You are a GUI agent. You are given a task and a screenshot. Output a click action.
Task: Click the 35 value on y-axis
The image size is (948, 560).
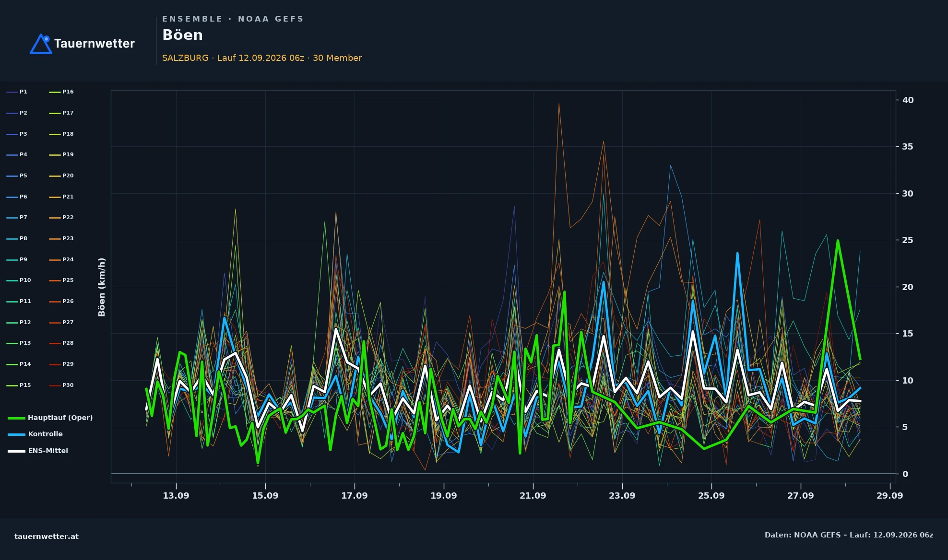pos(908,147)
